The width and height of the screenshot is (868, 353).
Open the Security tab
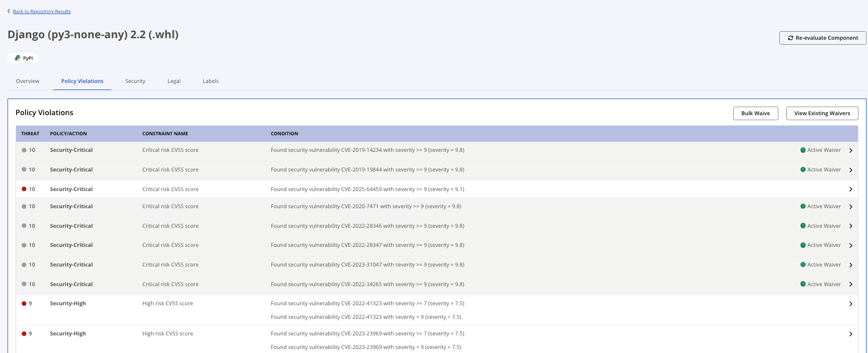point(135,81)
